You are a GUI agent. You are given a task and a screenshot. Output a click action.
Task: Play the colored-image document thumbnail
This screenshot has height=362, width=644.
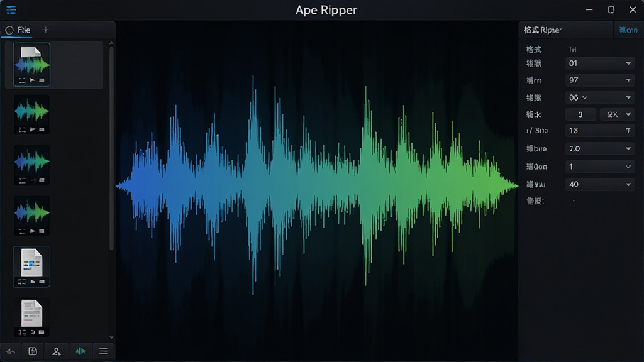pyautogui.click(x=33, y=282)
